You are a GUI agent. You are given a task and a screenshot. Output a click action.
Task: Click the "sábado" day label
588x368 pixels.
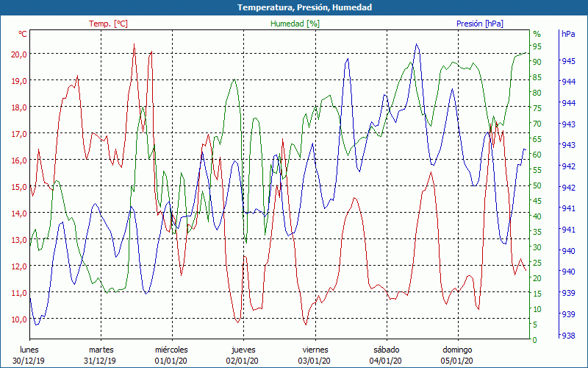point(387,350)
